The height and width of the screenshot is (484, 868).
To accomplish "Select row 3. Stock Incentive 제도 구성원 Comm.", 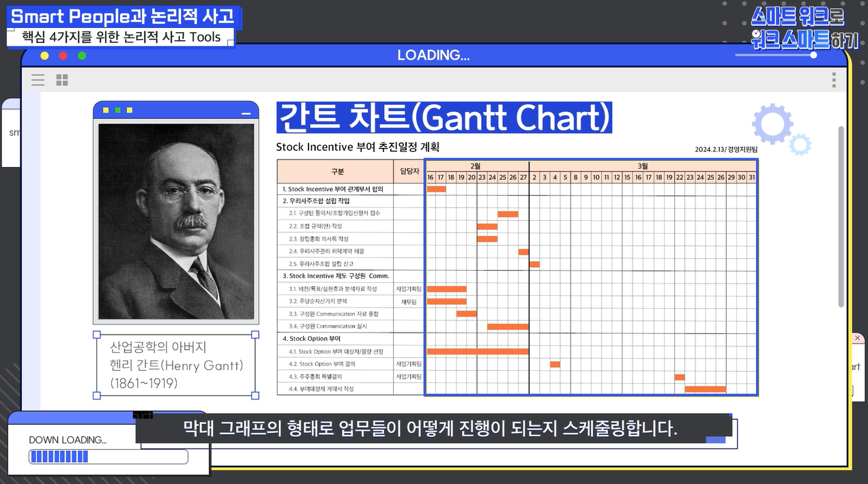I will point(335,276).
